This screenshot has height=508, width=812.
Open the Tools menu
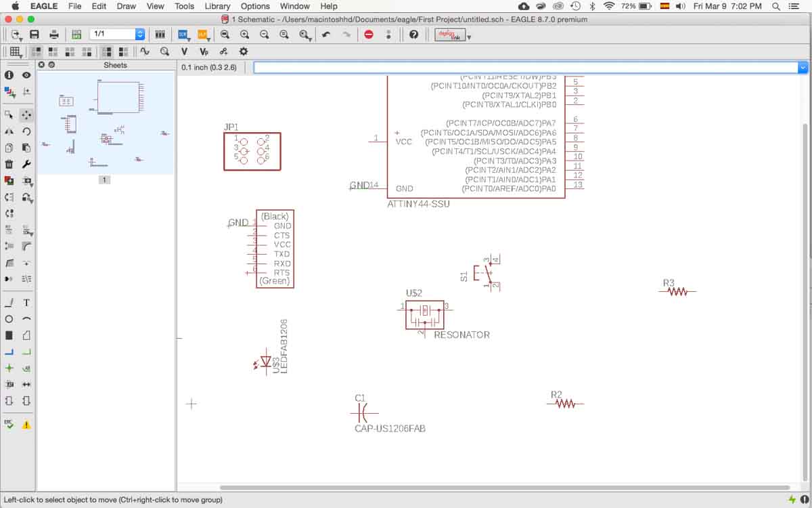tap(184, 6)
